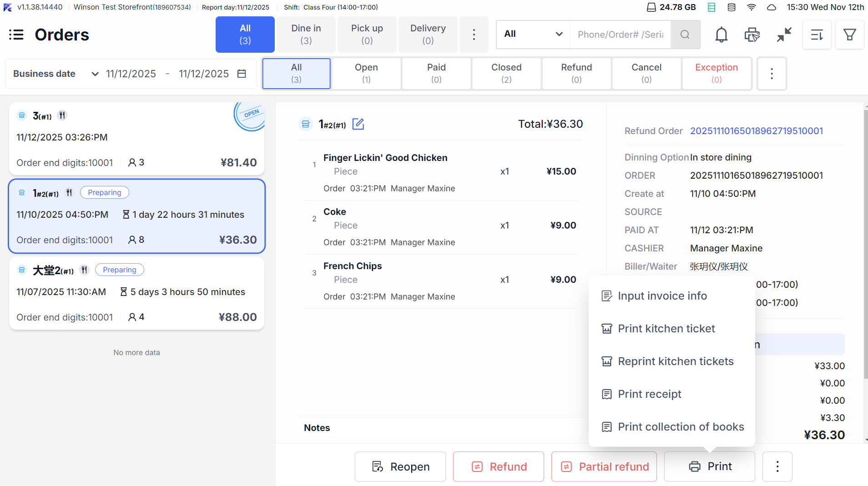This screenshot has width=868, height=486.
Task: Click the collapse screen arrows icon
Action: (784, 35)
